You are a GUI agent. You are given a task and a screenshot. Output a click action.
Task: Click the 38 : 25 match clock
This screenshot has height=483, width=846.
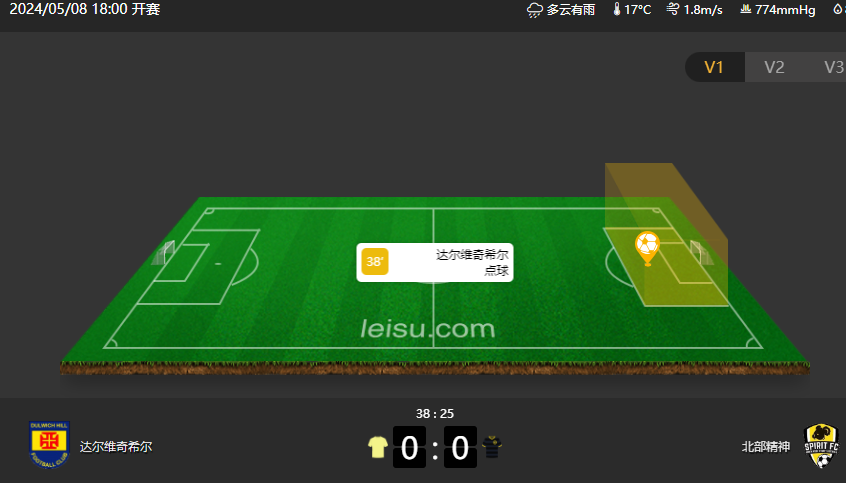click(x=435, y=414)
